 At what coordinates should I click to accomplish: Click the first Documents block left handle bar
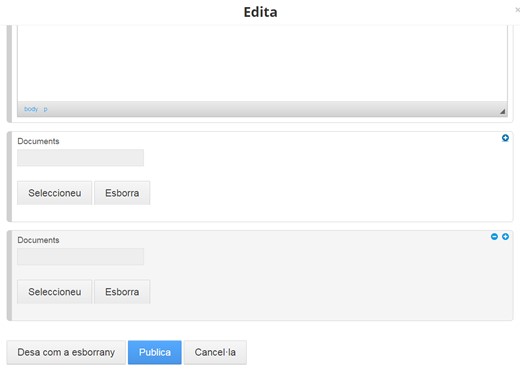(9, 176)
